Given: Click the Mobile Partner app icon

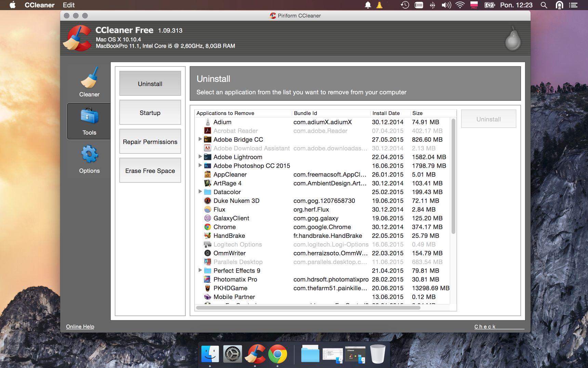Looking at the screenshot, I should coord(208,297).
